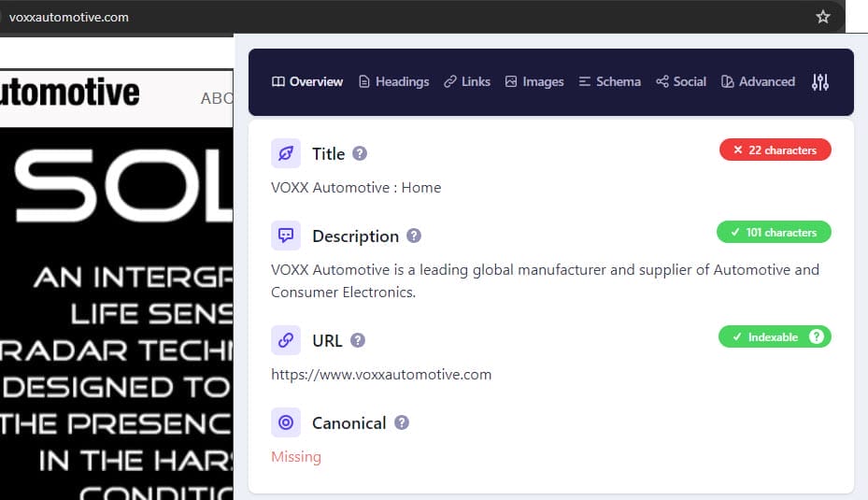The image size is (868, 500).
Task: Click the Description help question mark icon
Action: [x=414, y=236]
